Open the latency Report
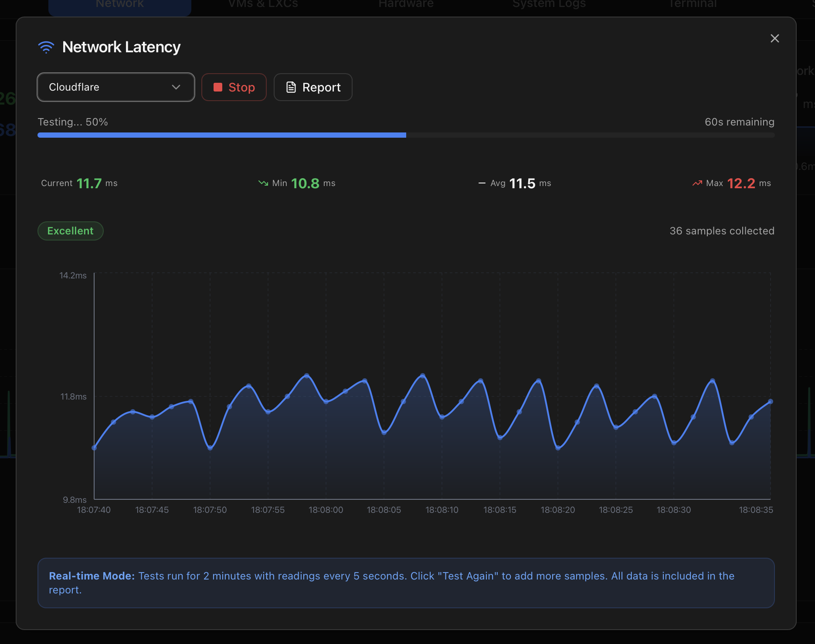Screen dimensions: 815x644 pos(313,87)
